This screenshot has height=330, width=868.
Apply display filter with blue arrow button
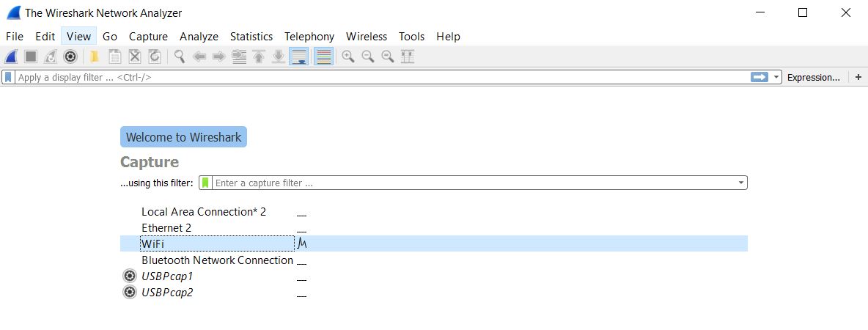759,78
